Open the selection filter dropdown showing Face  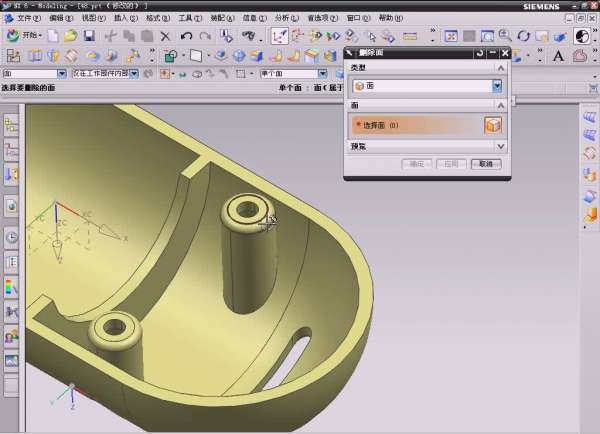pos(62,73)
